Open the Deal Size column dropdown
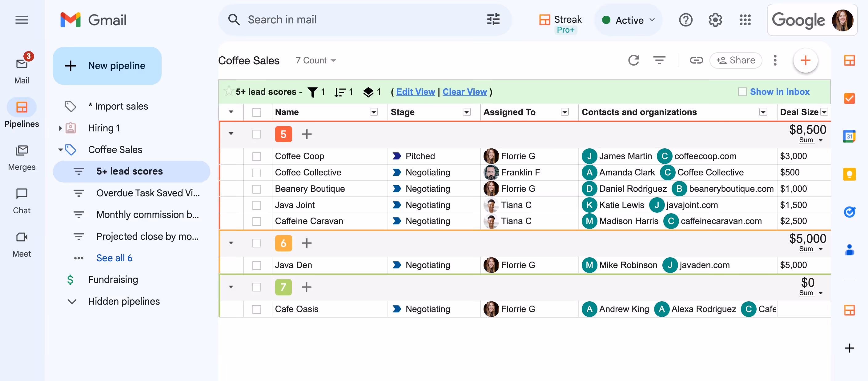868x381 pixels. 824,112
